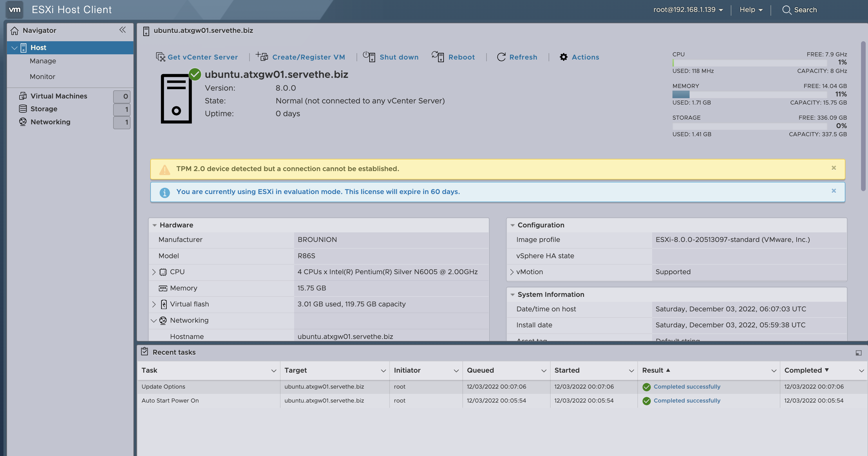Minimize the Recent tasks panel icon
Screen dimensions: 868x456
click(x=858, y=353)
